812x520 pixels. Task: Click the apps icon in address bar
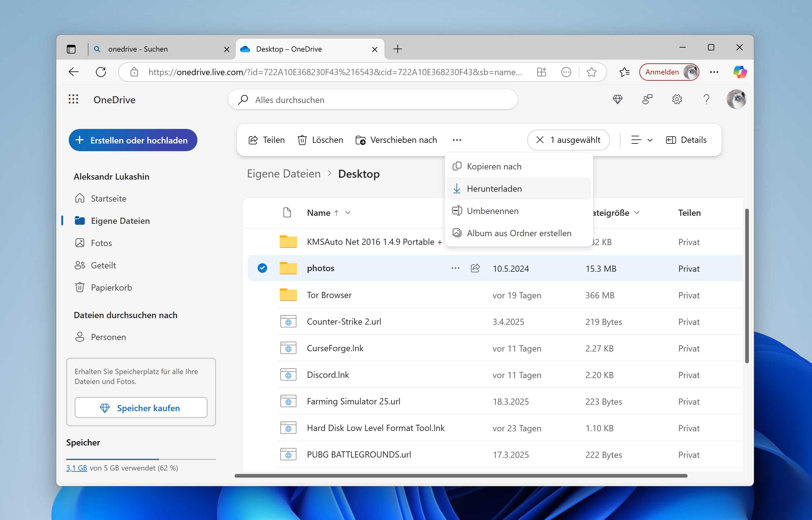click(x=541, y=72)
